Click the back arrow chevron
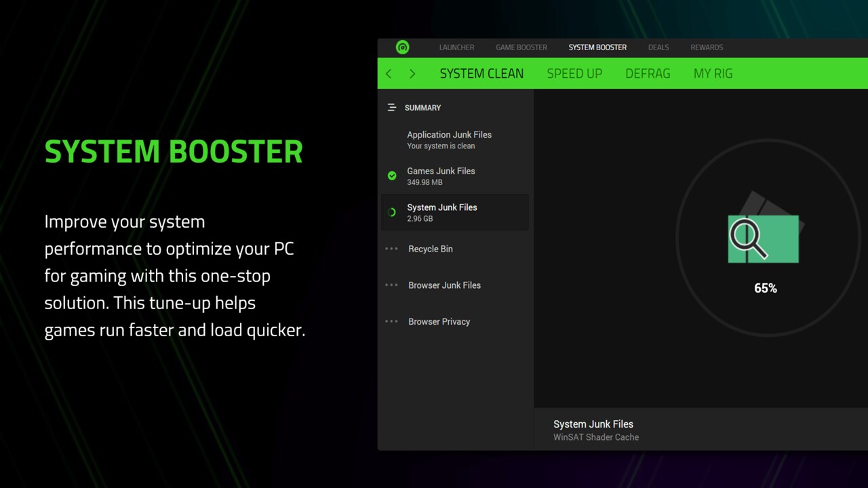This screenshot has width=868, height=488. click(x=389, y=74)
